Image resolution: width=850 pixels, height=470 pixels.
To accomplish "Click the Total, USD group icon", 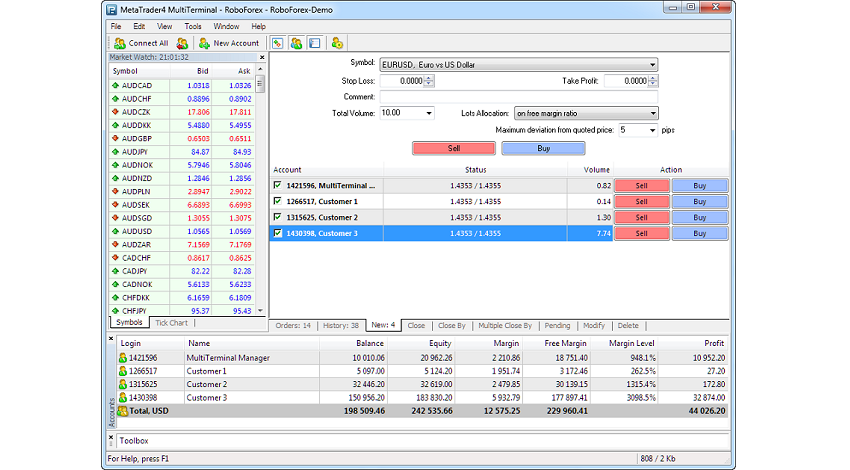I will point(123,411).
